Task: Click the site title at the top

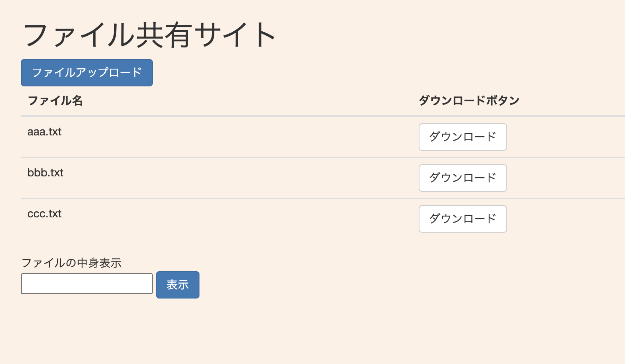Action: tap(149, 35)
